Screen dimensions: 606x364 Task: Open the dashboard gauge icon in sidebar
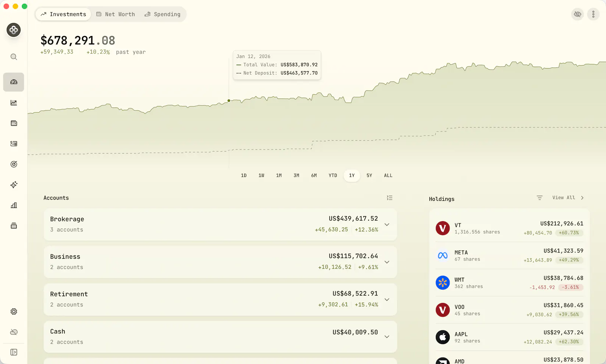(x=14, y=82)
